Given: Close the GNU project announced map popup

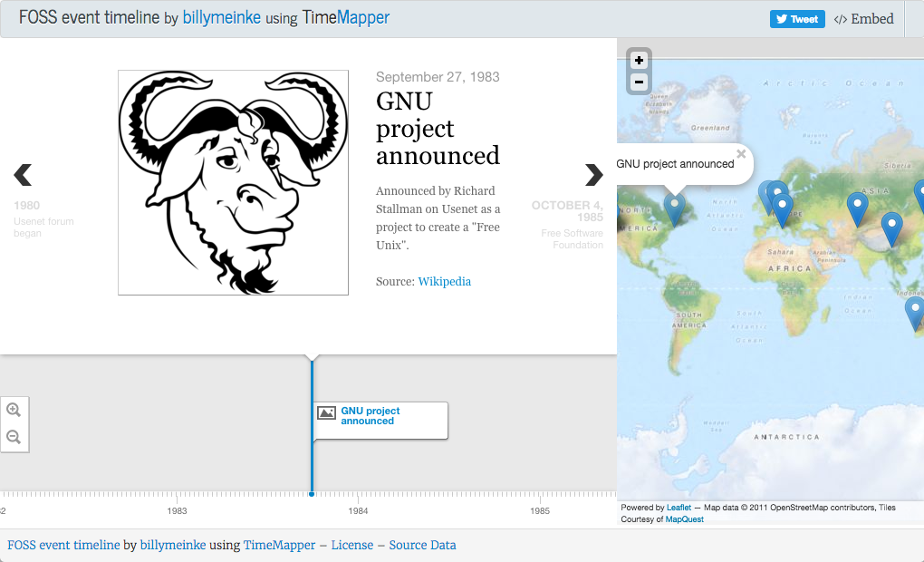Looking at the screenshot, I should pos(741,154).
